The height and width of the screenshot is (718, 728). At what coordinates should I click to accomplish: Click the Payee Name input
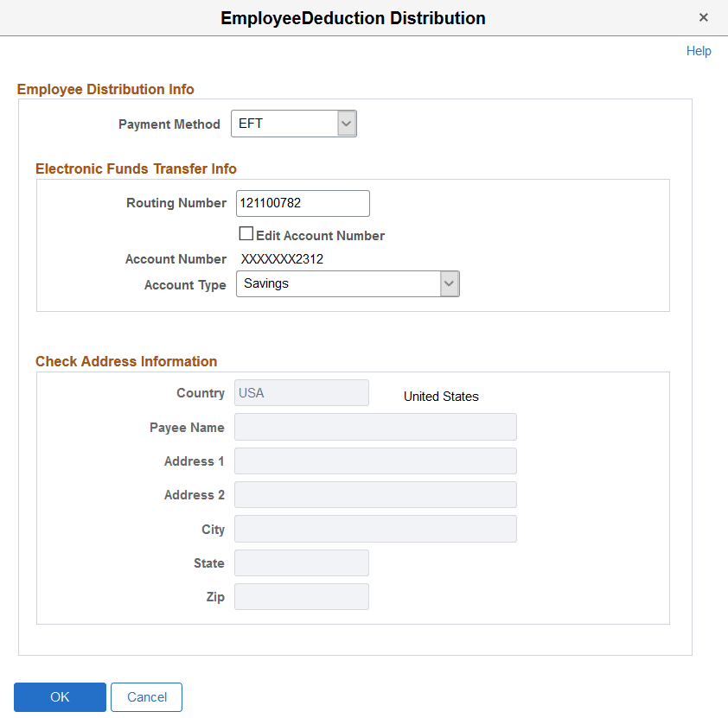coord(375,426)
